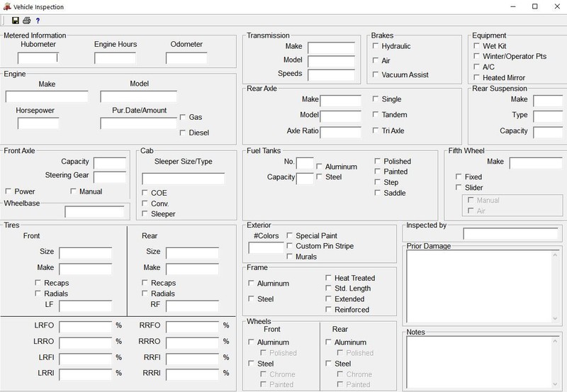
Task: Check Heat Treated frame option
Action: 328,278
